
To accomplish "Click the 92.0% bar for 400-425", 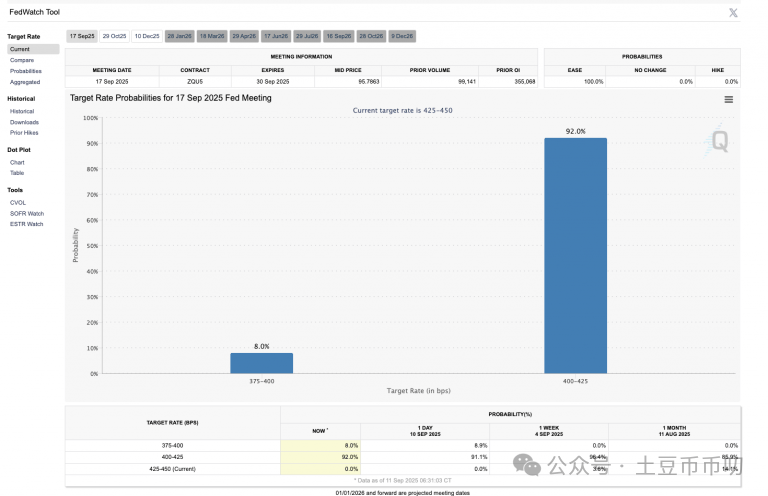I will [x=575, y=255].
